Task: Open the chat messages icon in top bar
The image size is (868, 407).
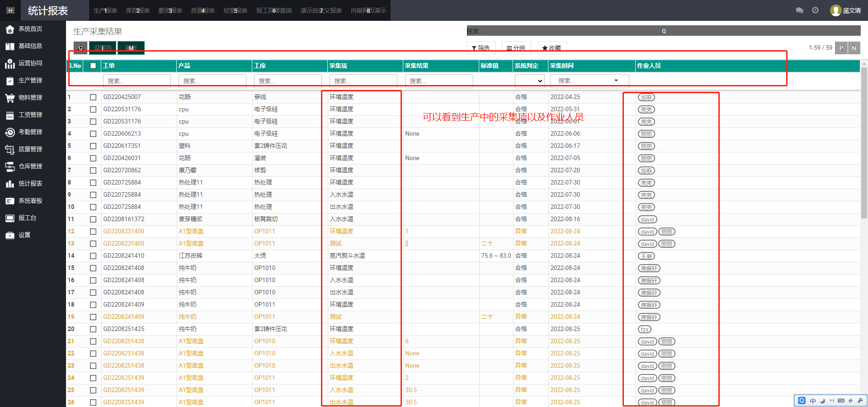Action: pyautogui.click(x=799, y=10)
